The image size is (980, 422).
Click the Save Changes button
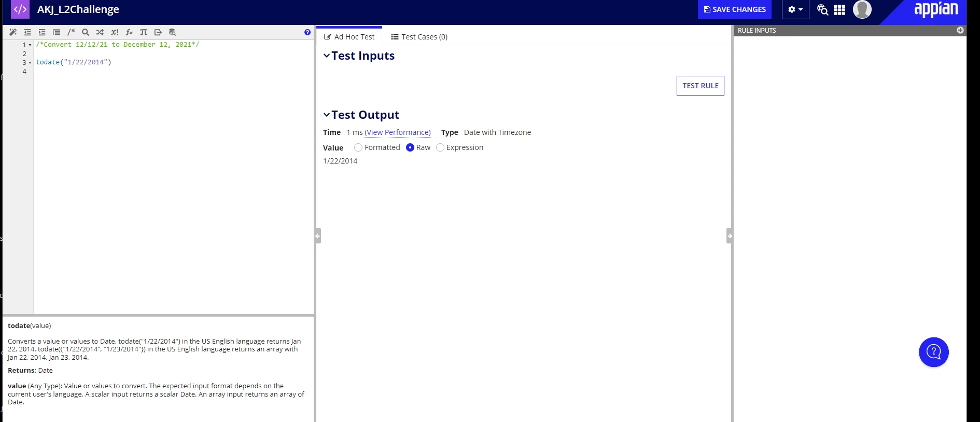coord(735,9)
